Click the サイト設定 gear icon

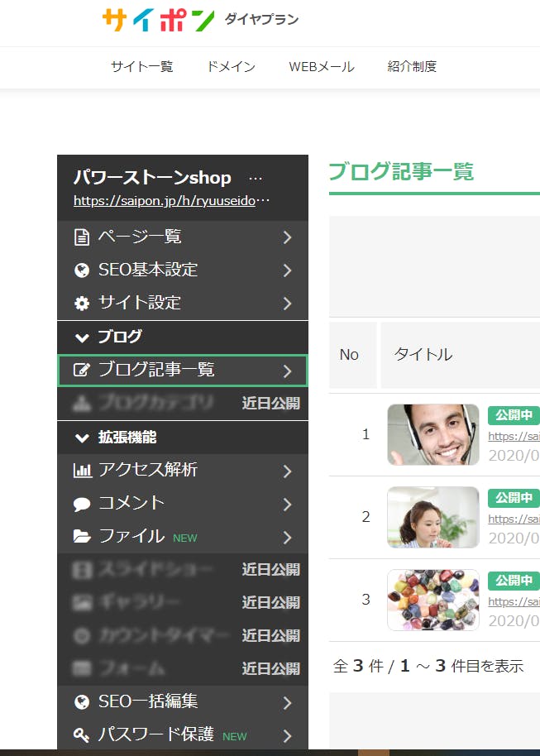point(82,304)
